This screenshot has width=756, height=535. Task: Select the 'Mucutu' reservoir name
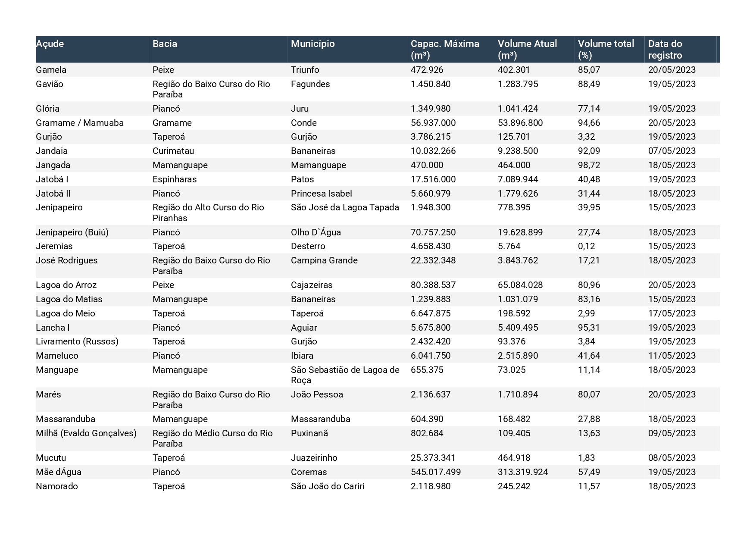pyautogui.click(x=51, y=458)
